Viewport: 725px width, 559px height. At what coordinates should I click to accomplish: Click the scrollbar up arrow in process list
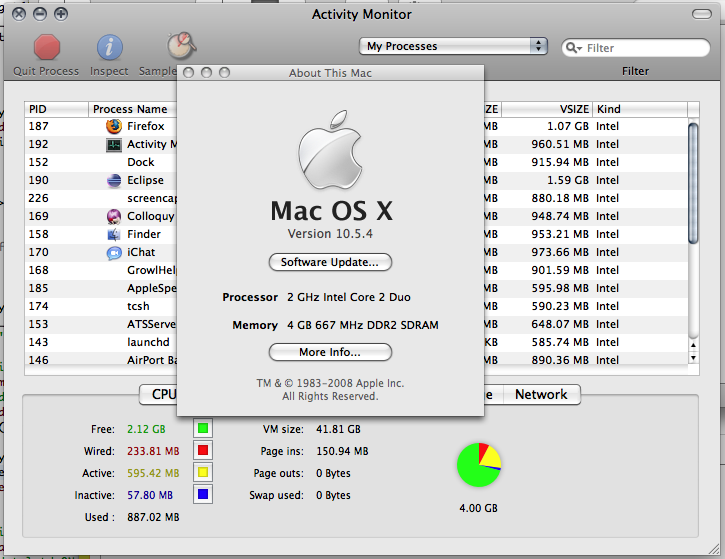click(693, 345)
